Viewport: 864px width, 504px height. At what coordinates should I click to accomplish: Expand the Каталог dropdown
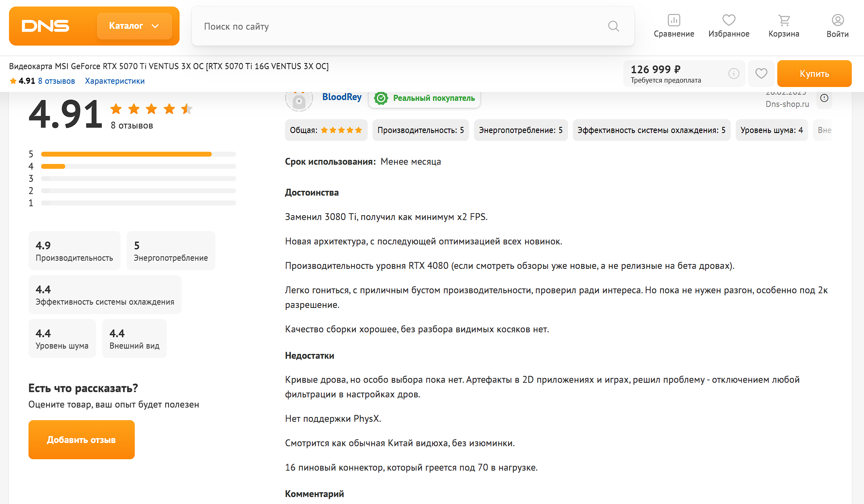[x=134, y=26]
